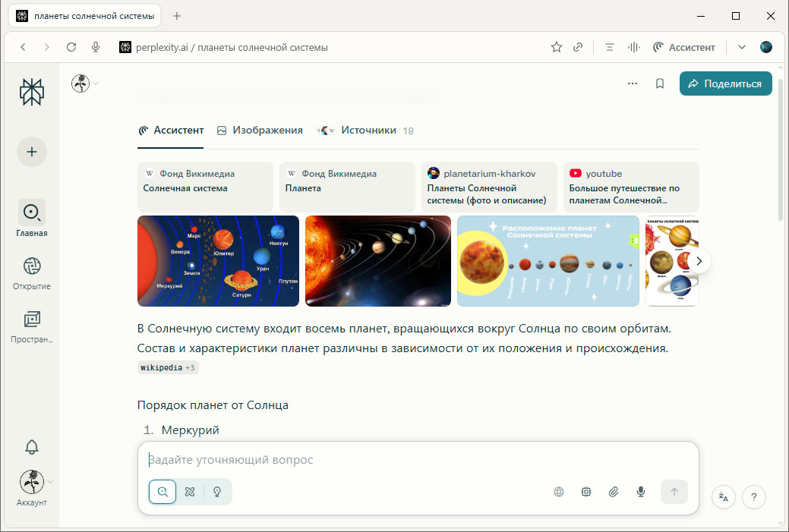
Task: Switch to the Изображения tab
Action: (x=260, y=131)
